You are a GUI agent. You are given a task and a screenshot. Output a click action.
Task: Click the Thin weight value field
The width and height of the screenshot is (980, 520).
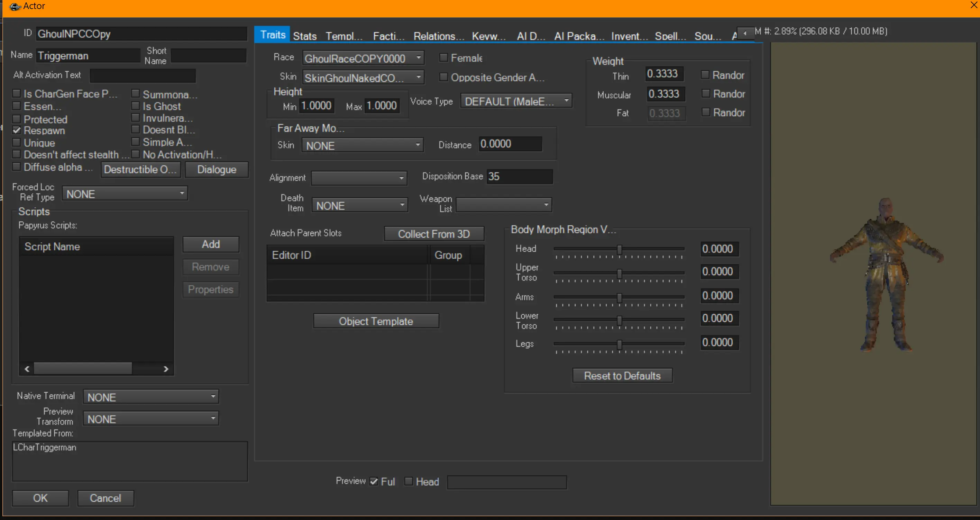point(664,73)
